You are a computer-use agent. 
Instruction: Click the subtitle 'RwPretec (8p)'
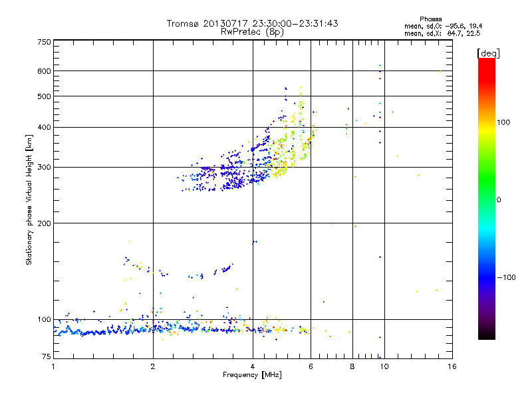[252, 32]
